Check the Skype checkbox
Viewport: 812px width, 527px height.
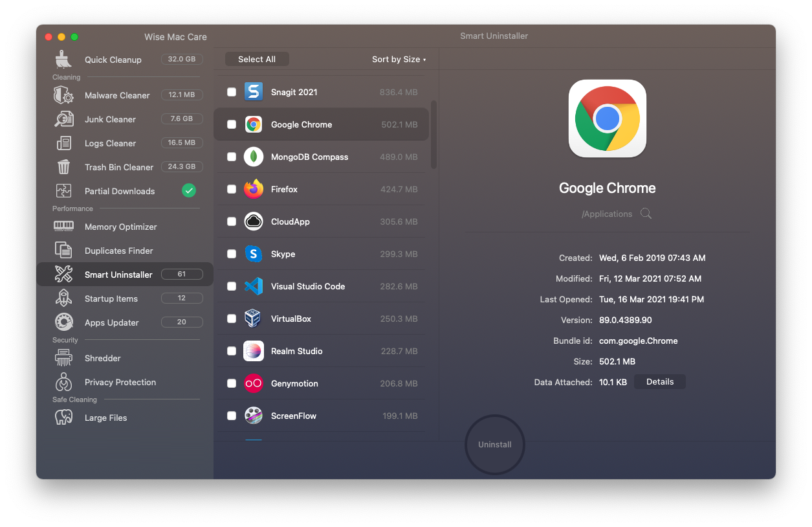point(232,254)
